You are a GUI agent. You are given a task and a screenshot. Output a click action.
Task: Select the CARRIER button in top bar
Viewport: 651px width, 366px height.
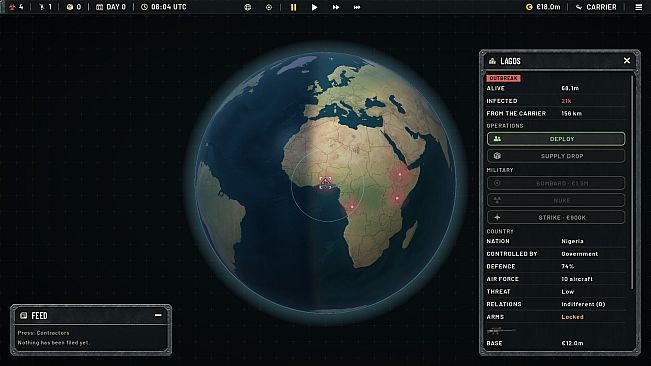(596, 7)
